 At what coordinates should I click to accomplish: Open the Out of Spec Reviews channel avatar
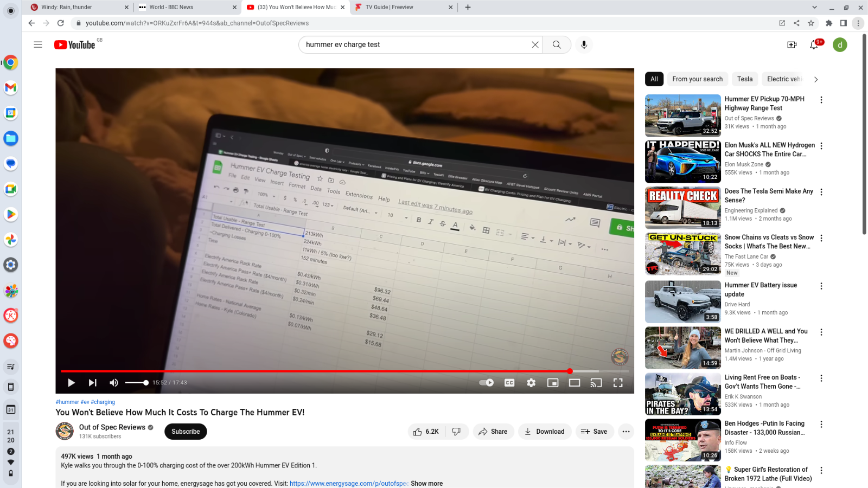[65, 432]
